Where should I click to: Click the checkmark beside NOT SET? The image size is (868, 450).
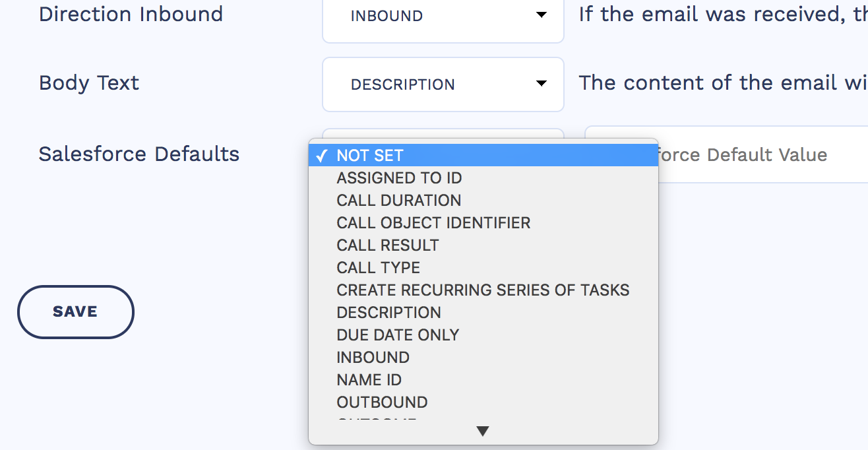pos(322,156)
